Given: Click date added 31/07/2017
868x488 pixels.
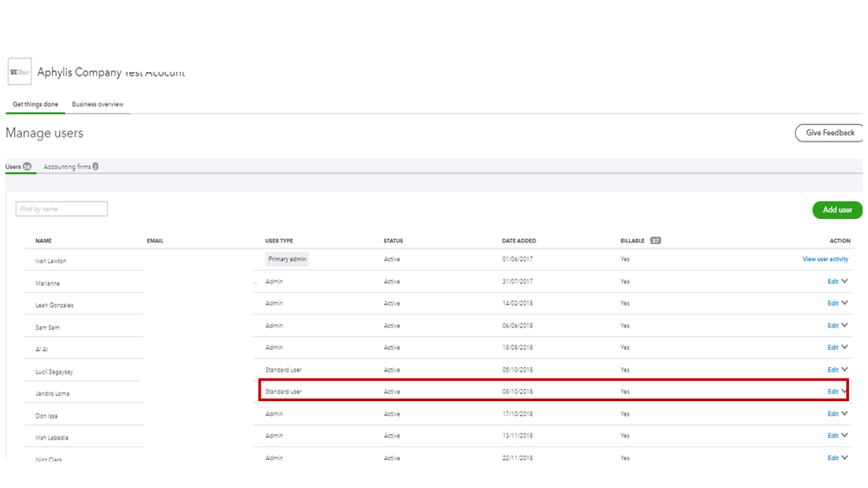Looking at the screenshot, I should pyautogui.click(x=517, y=281).
